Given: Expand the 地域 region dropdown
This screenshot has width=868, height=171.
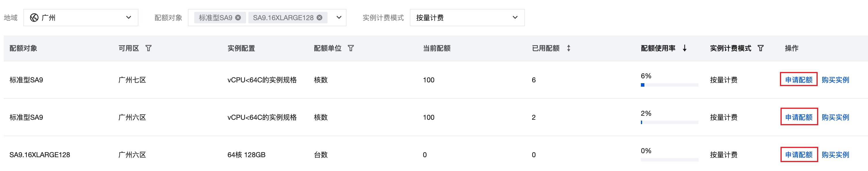Looking at the screenshot, I should (x=128, y=18).
